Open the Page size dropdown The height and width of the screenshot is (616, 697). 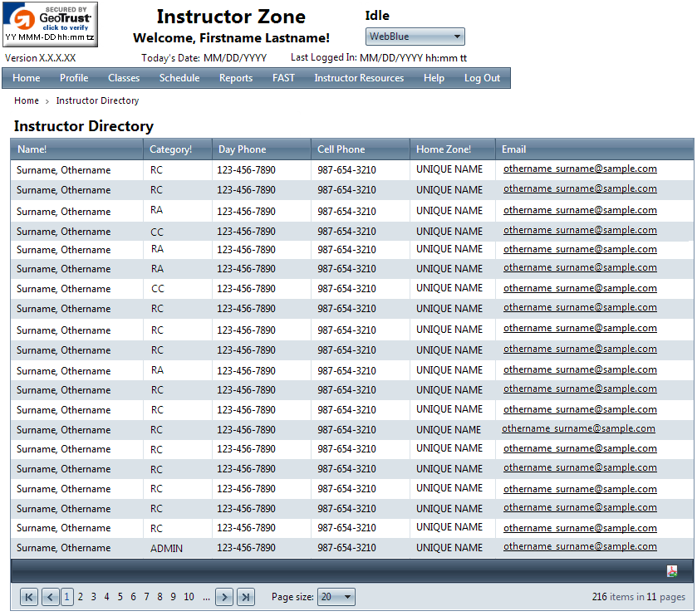[336, 596]
